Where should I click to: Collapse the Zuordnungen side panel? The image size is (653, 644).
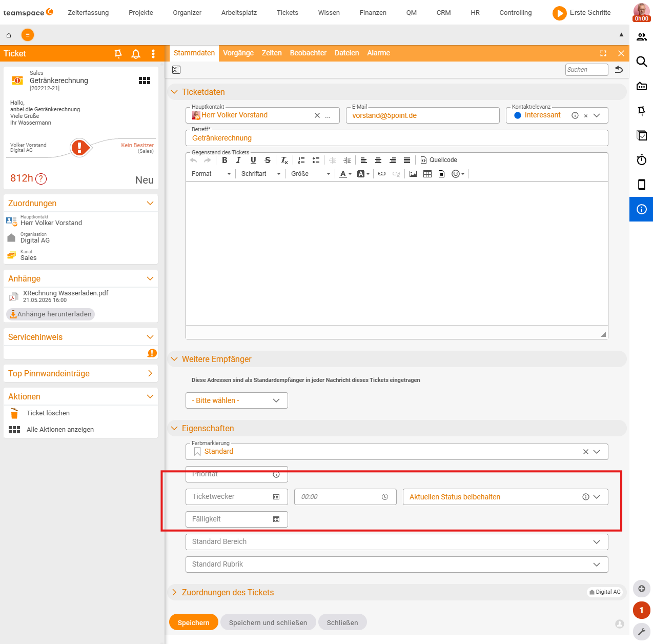(x=150, y=203)
